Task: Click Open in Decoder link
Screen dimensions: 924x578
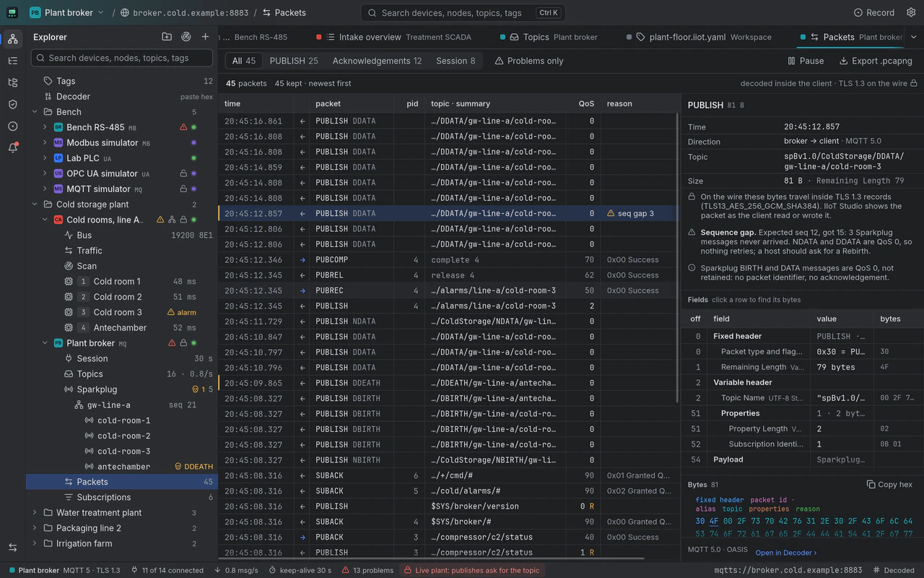Action: pos(786,553)
